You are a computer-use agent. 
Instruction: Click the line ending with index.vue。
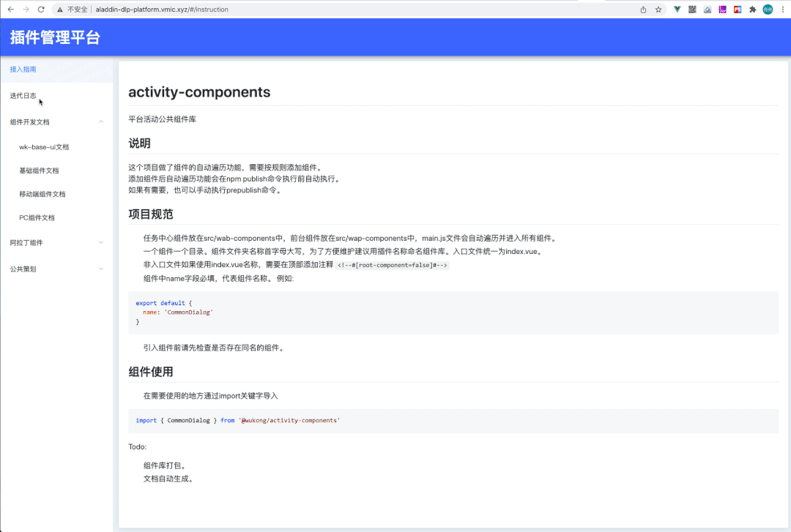click(344, 251)
